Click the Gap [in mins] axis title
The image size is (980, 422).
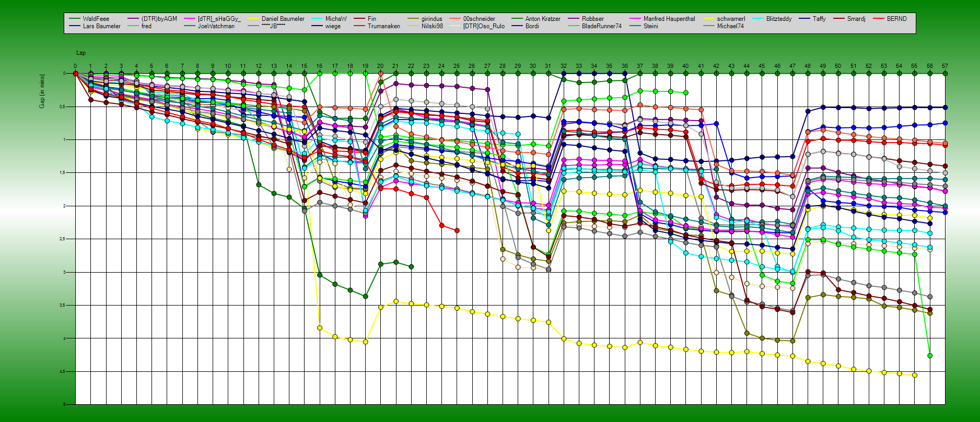point(42,91)
